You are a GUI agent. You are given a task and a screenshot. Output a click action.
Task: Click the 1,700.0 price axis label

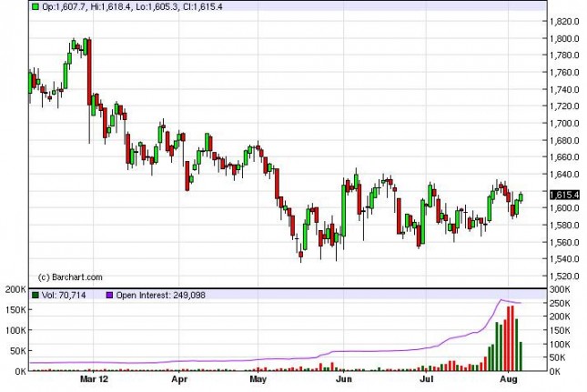point(564,124)
